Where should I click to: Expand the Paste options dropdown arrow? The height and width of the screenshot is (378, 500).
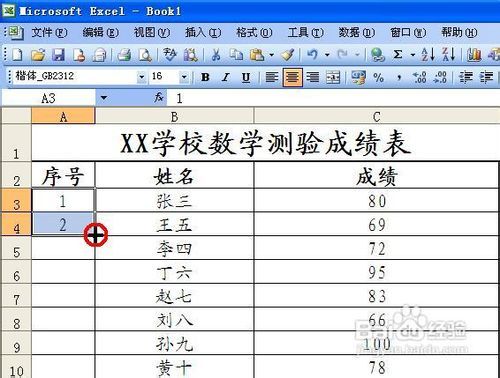coord(272,55)
